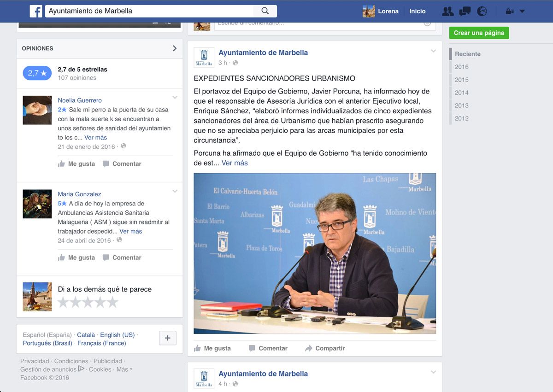The height and width of the screenshot is (392, 553).
Task: Open the Facebook home logo
Action: tap(36, 11)
